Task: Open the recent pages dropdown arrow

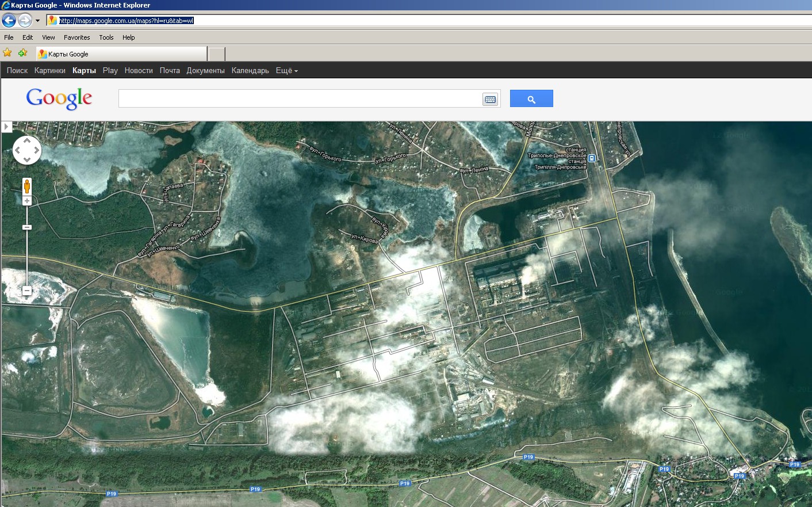Action: [37, 21]
